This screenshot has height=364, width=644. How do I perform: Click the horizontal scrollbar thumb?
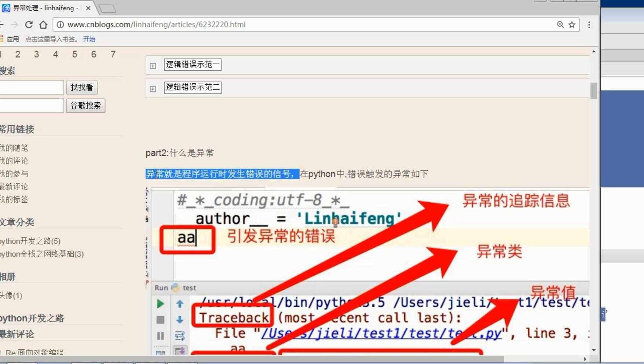click(252, 359)
